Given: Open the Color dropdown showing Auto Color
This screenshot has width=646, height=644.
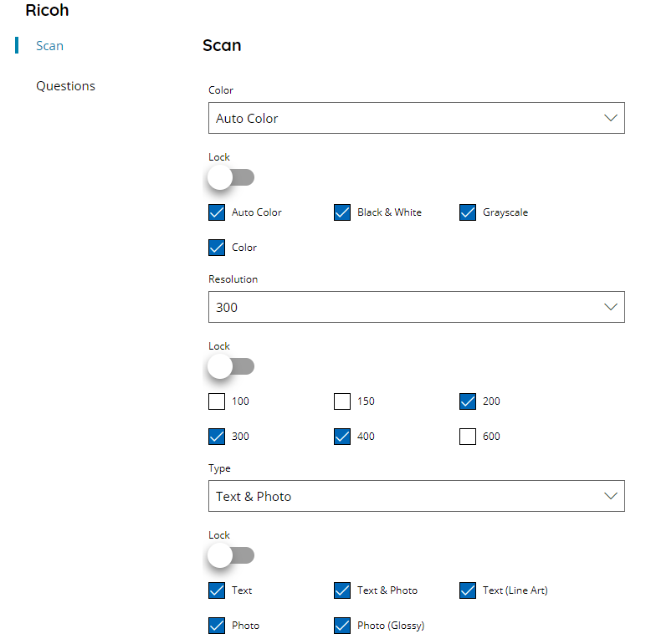Looking at the screenshot, I should point(416,118).
